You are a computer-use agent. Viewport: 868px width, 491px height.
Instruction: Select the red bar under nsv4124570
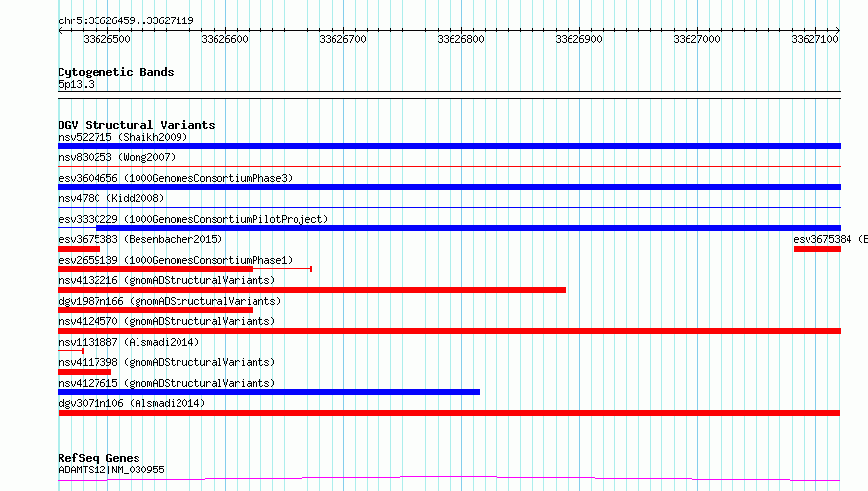click(x=449, y=331)
